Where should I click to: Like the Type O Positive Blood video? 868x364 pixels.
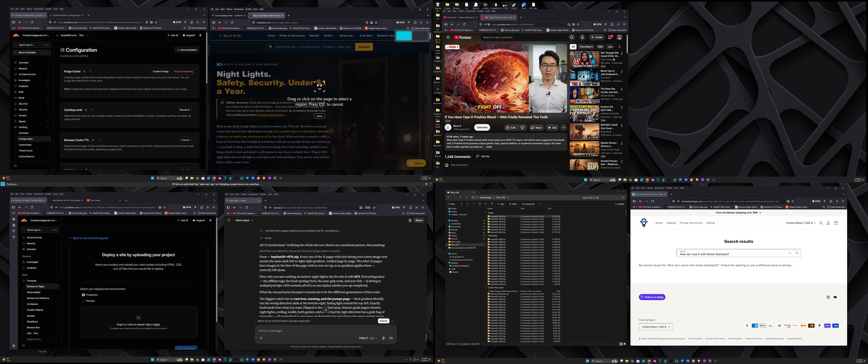pyautogui.click(x=510, y=128)
